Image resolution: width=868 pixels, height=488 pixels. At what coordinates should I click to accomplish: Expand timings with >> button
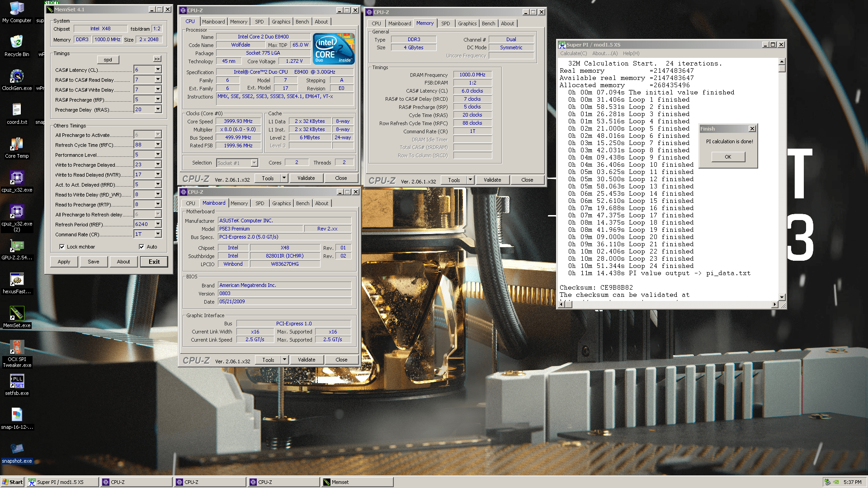[157, 59]
